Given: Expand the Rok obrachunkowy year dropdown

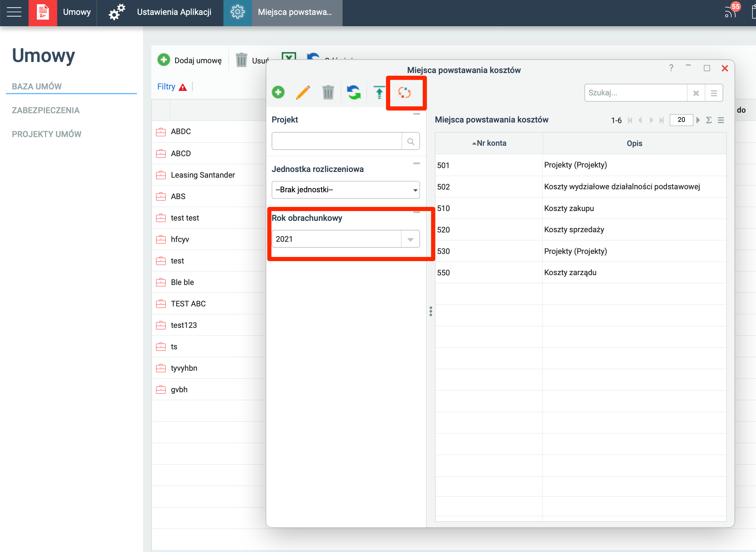Looking at the screenshot, I should [x=410, y=239].
